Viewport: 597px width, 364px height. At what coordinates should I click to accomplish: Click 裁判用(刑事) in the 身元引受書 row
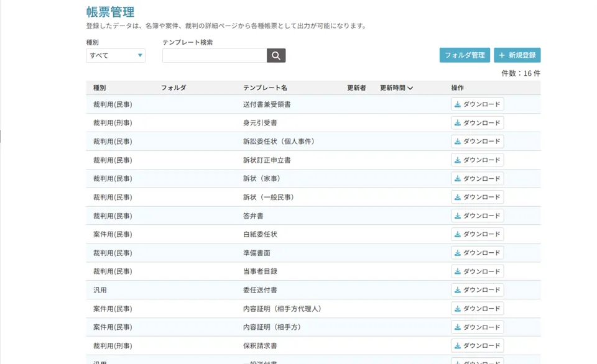tap(113, 123)
